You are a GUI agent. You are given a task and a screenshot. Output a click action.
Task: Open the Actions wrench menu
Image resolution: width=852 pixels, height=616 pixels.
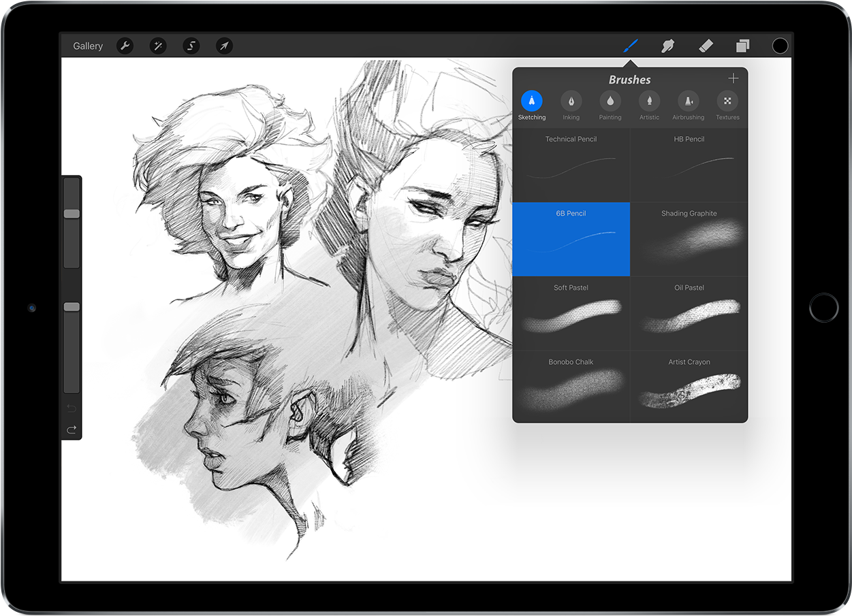pyautogui.click(x=125, y=46)
